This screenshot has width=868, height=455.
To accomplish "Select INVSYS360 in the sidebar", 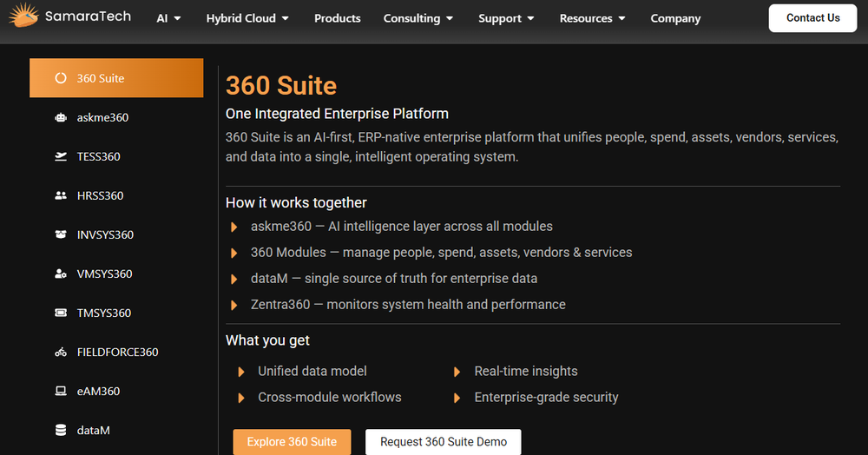I will (x=116, y=234).
